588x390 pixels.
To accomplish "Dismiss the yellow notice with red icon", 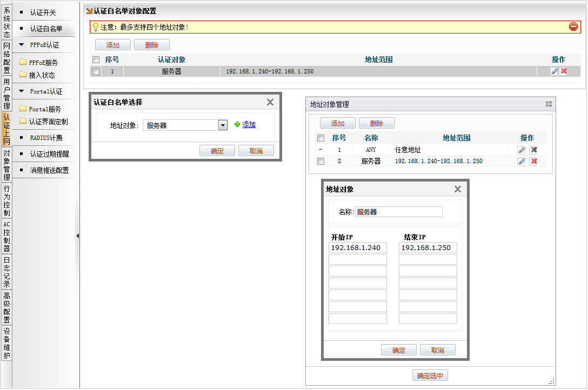I will [573, 26].
